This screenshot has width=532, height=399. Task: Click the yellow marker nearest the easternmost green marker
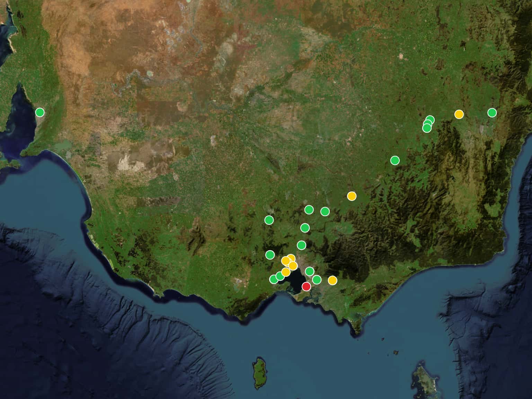click(459, 114)
